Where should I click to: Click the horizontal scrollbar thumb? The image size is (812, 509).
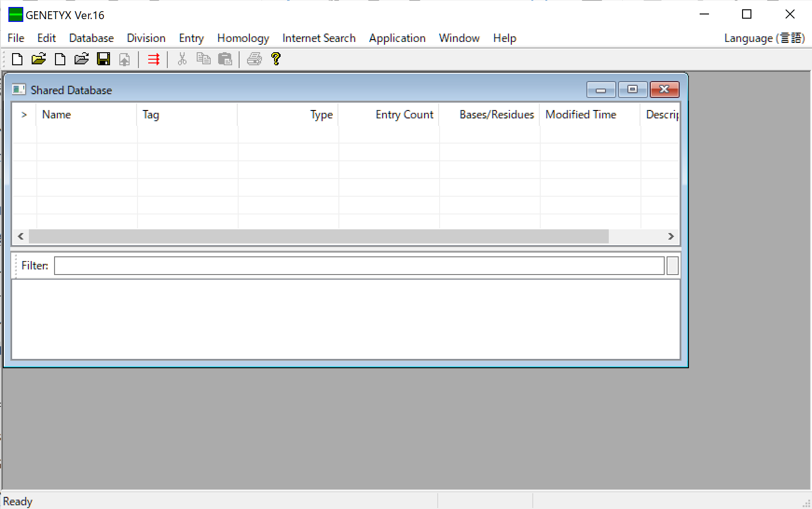coord(319,236)
